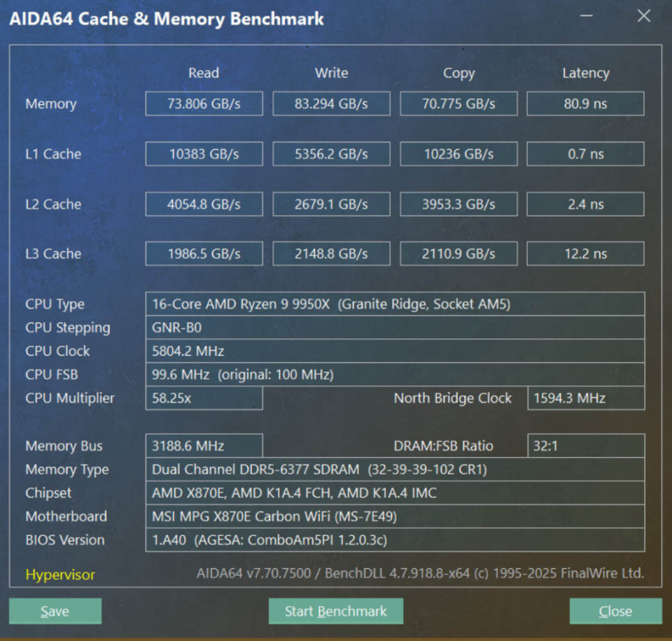Select L2 Cache Latency 2.4 ns
This screenshot has height=641, width=672.
coord(585,204)
